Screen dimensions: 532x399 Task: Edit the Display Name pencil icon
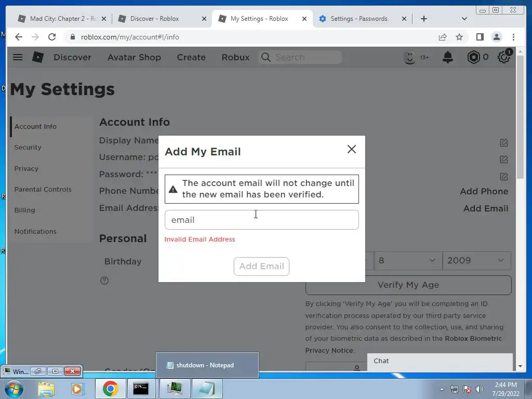pyautogui.click(x=504, y=143)
